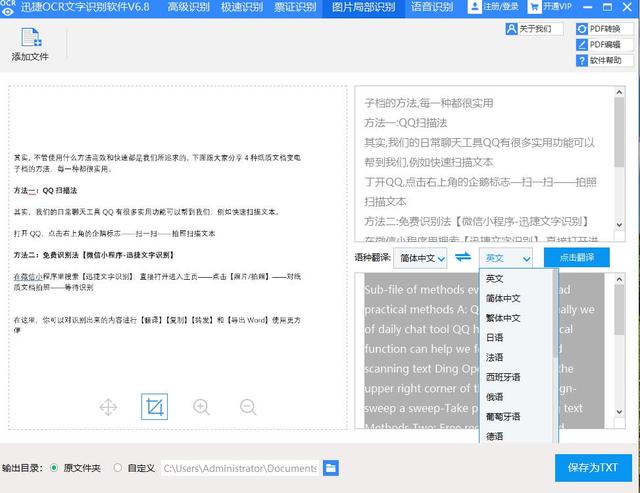Select the 原文件夹 radio button
This screenshot has width=640, height=493.
point(54,468)
